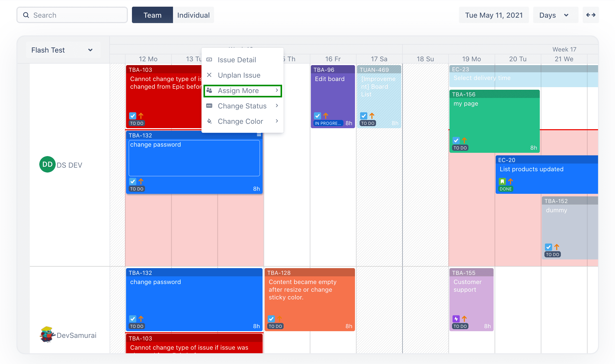Select Change Color menu entry

[x=243, y=121]
